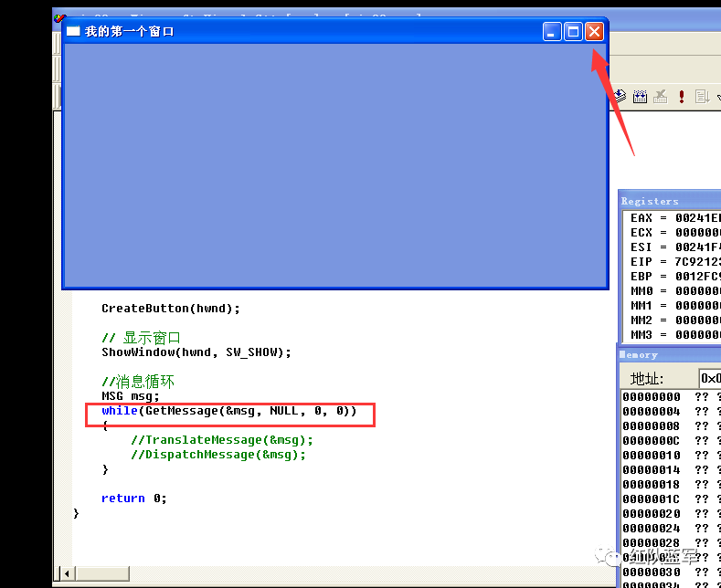Screen dimensions: 721x588
Task: Select the ESI register row
Action: [675, 247]
